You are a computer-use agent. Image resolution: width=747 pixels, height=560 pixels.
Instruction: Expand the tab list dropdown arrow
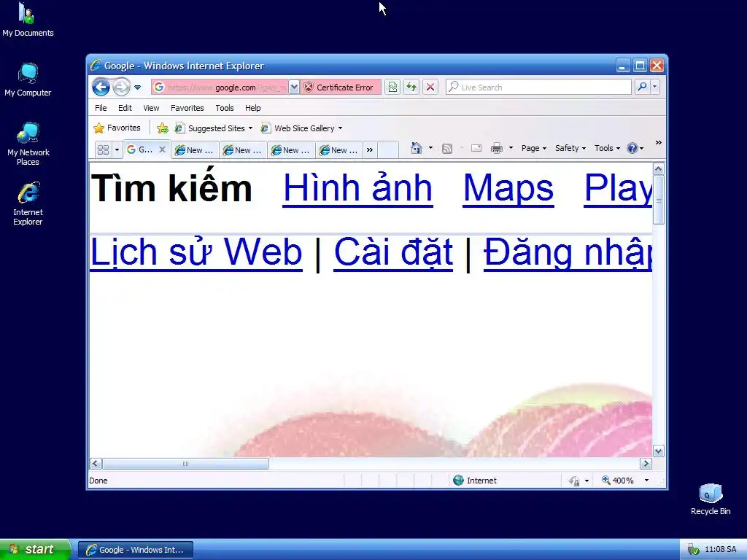pos(117,150)
